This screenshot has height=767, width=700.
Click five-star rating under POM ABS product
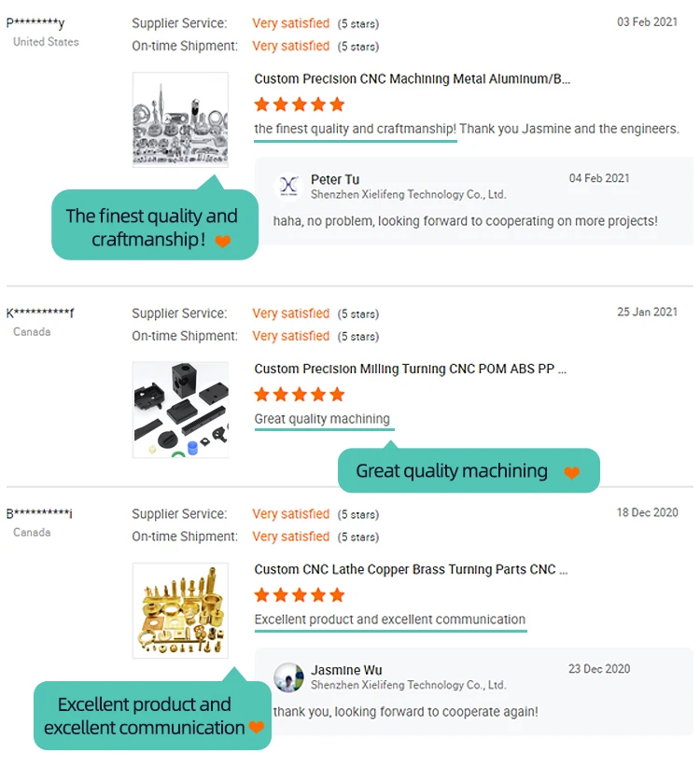pyautogui.click(x=300, y=395)
